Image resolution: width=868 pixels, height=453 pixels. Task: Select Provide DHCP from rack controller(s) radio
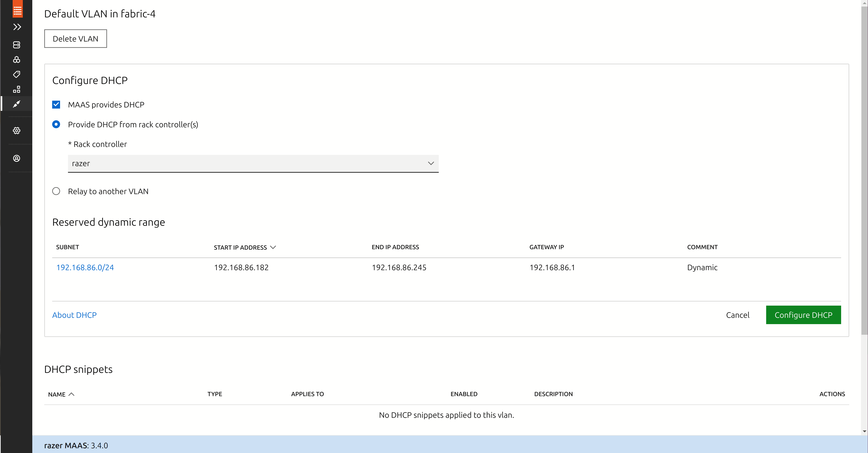[56, 125]
